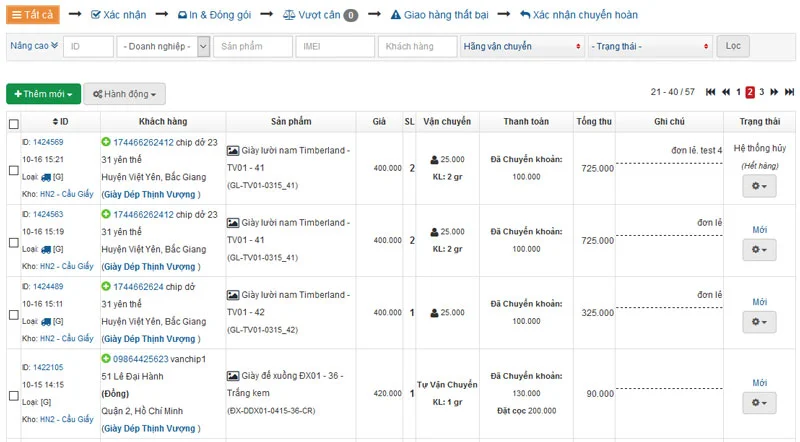800x442 pixels.
Task: Tick the checkbox for order 1424569
Action: point(14,170)
